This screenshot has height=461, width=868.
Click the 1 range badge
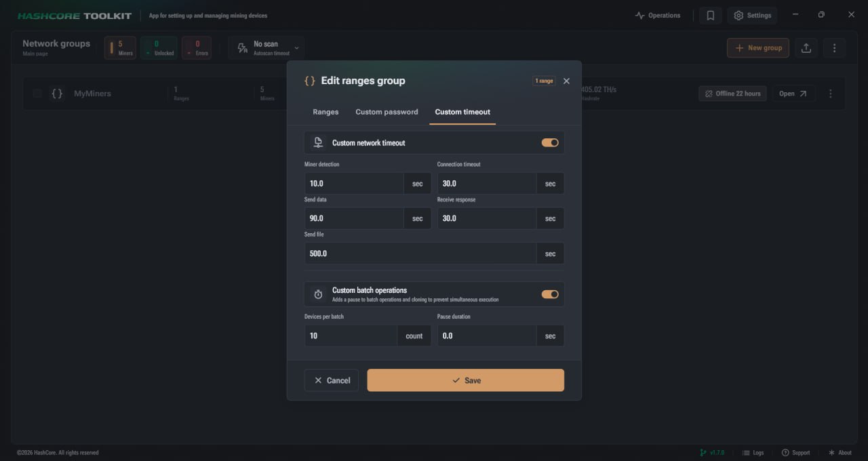[x=544, y=81]
